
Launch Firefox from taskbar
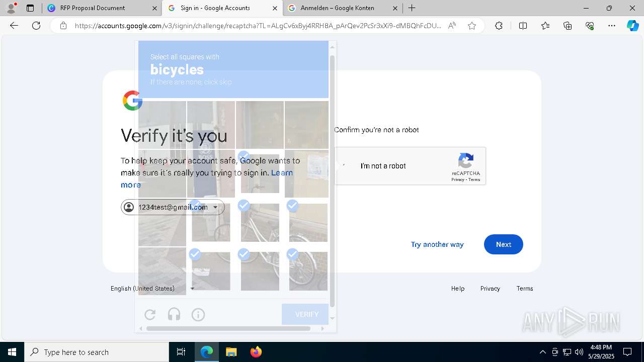click(256, 352)
